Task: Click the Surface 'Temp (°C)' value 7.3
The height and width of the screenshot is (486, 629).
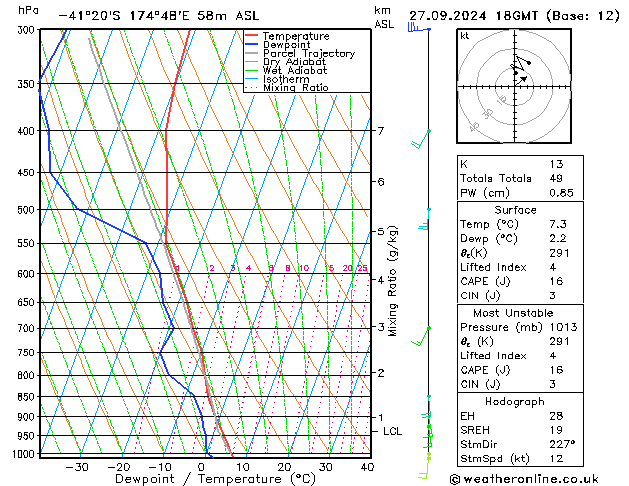Action: click(558, 224)
